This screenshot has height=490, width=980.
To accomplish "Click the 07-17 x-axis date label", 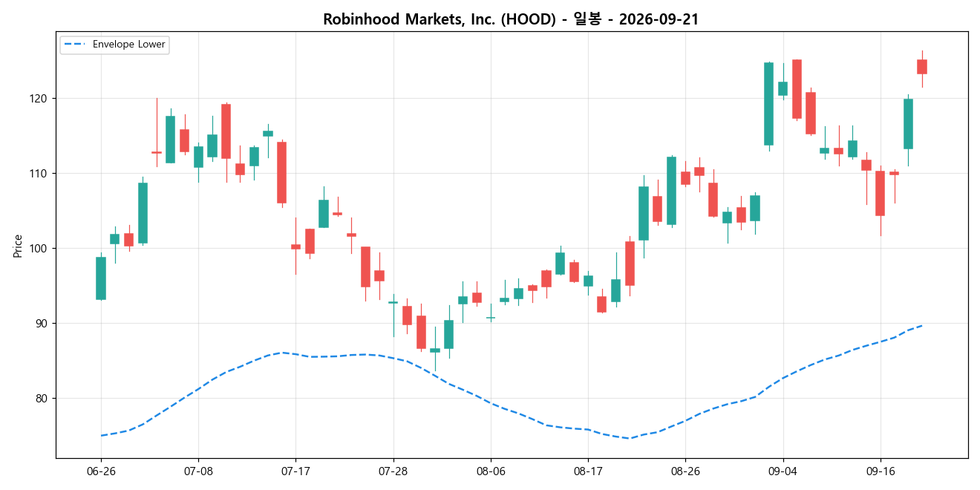I will [x=295, y=471].
